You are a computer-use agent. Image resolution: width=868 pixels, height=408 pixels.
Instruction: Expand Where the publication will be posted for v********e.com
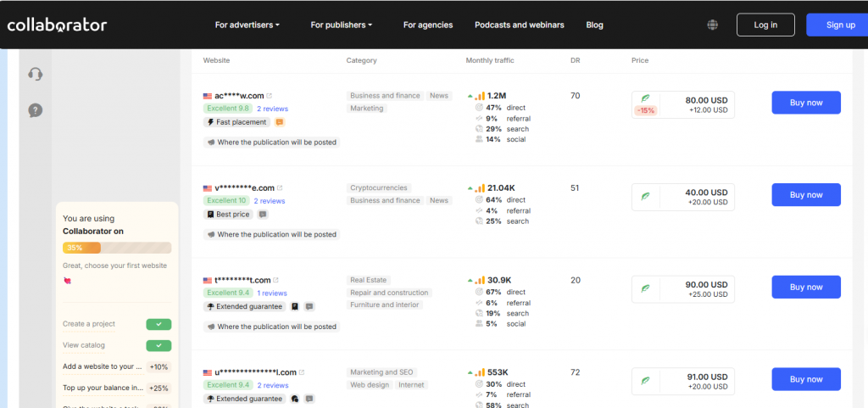pyautogui.click(x=272, y=235)
